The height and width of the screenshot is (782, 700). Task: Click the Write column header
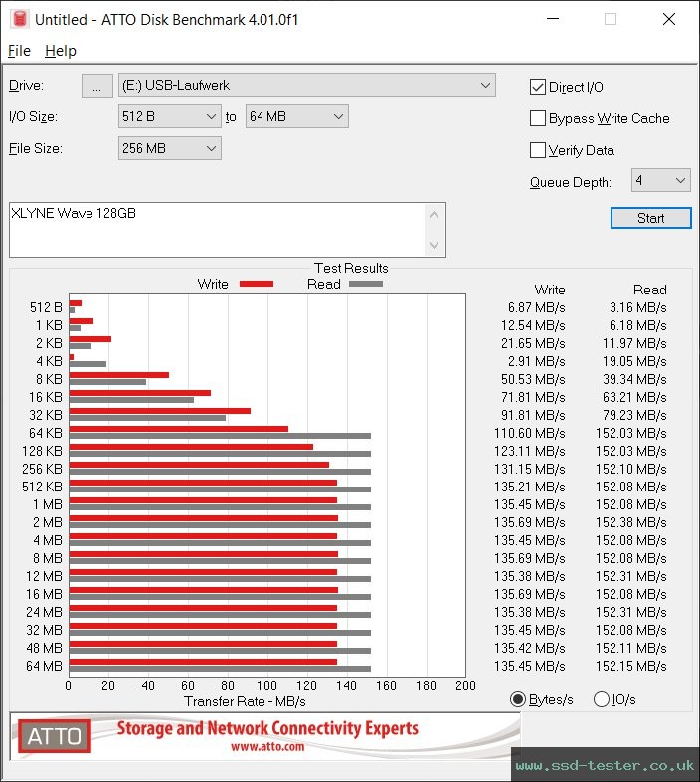550,290
